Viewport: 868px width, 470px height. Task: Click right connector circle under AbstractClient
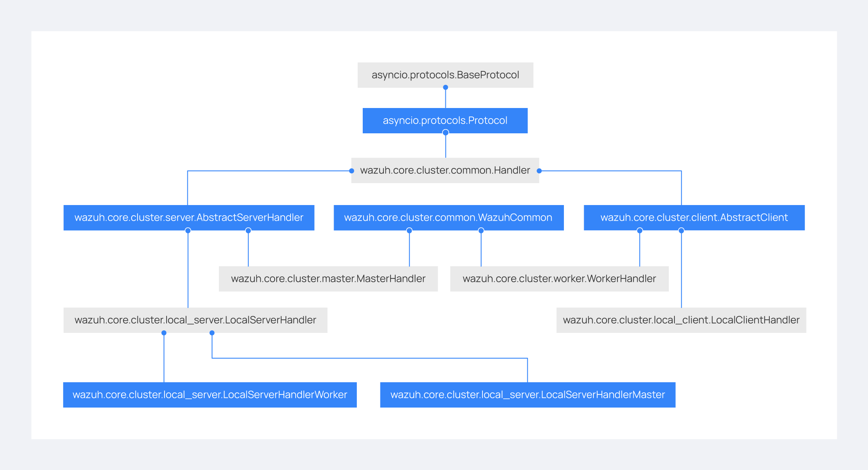point(681,230)
